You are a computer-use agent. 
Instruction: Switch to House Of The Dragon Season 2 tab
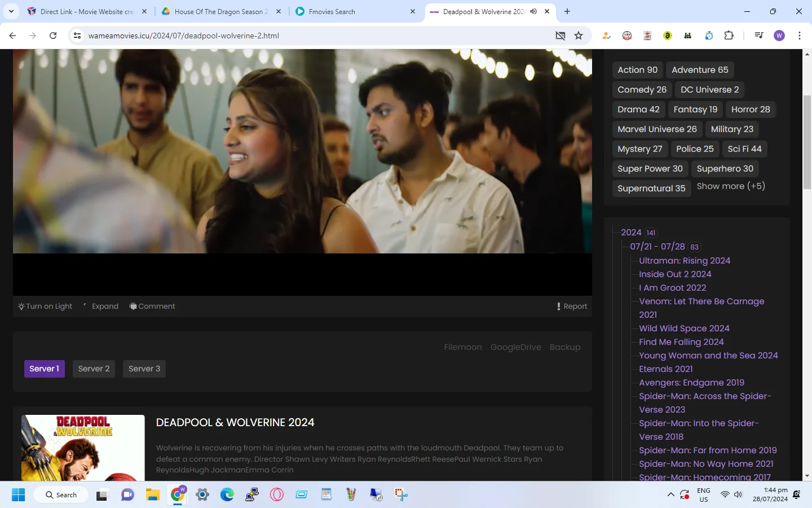221,11
